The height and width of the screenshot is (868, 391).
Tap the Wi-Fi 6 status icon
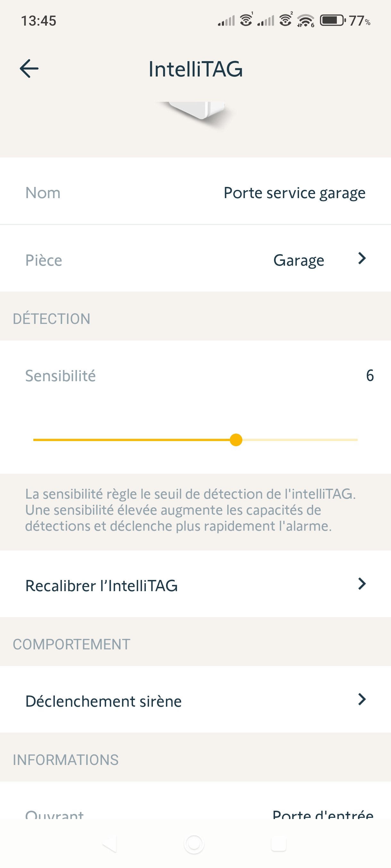305,20
